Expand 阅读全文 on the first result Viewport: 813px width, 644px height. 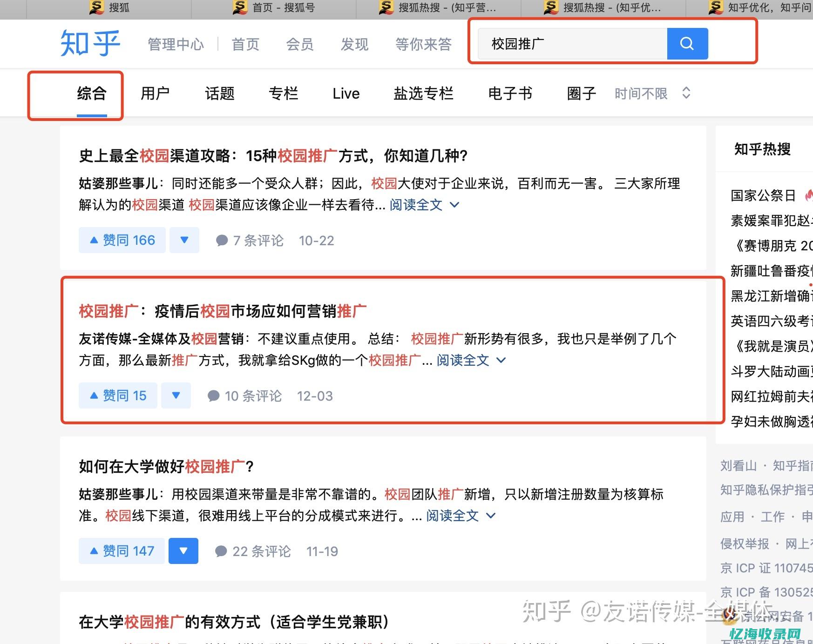coord(416,205)
